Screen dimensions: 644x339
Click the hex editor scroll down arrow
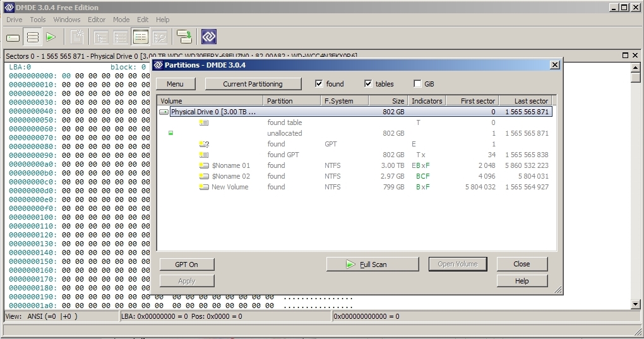[x=635, y=304]
